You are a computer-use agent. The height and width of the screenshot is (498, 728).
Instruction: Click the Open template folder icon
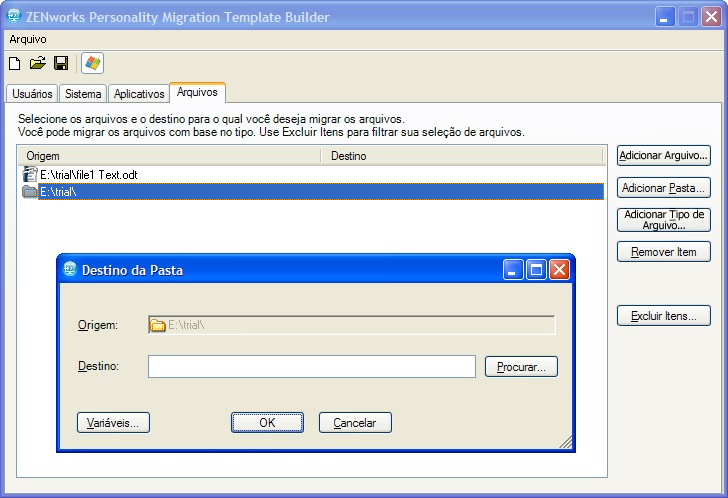[38, 63]
